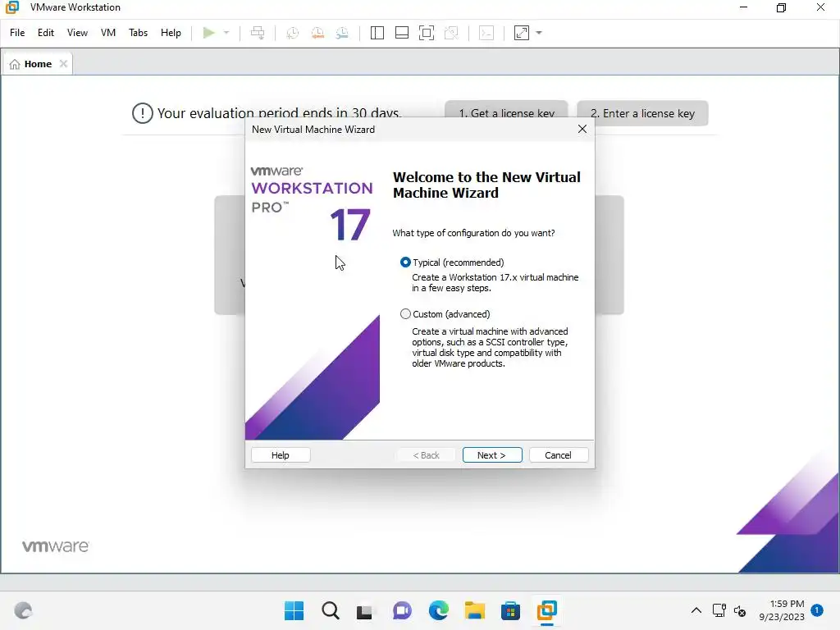The image size is (840, 630).
Task: Click the muted volume tray icon
Action: coord(740,610)
